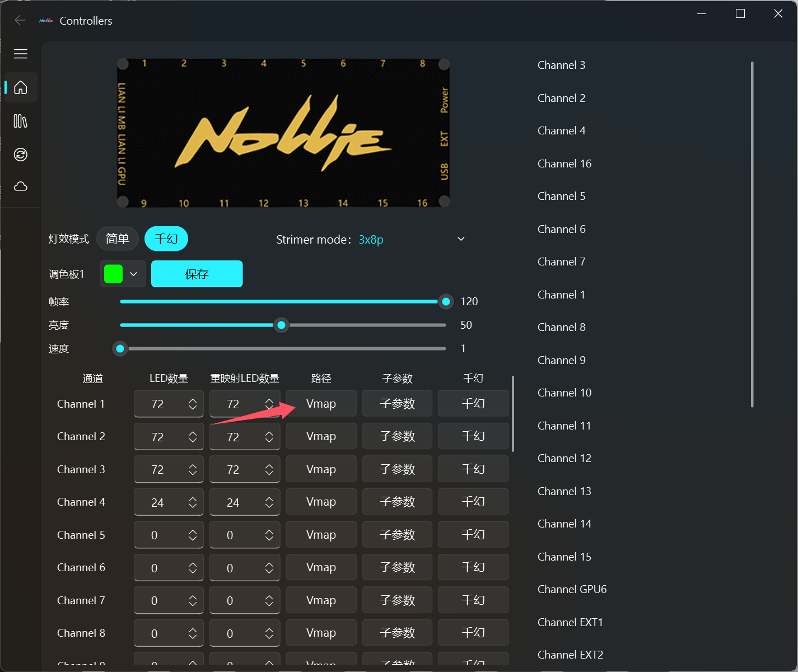Click the back arrow in title bar
The height and width of the screenshot is (672, 798).
(20, 20)
